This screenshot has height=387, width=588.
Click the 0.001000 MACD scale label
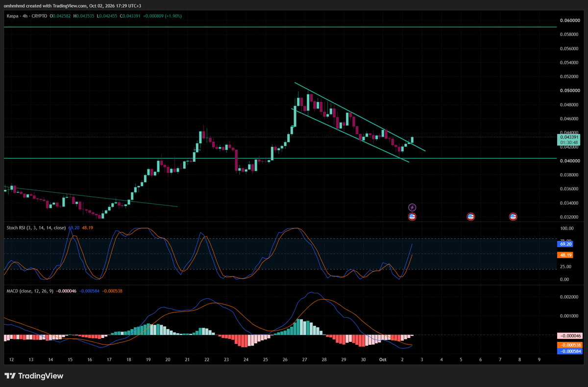569,316
